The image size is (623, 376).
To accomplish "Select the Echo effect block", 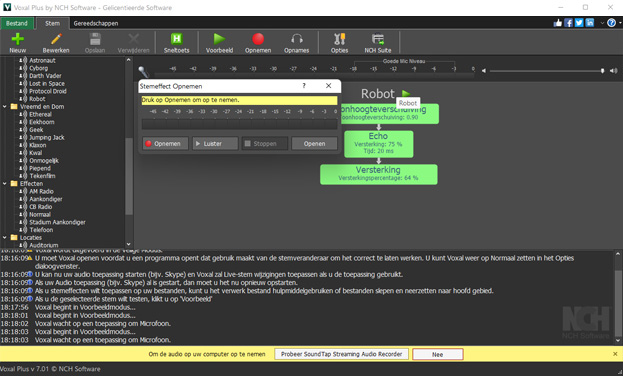I will tap(378, 144).
